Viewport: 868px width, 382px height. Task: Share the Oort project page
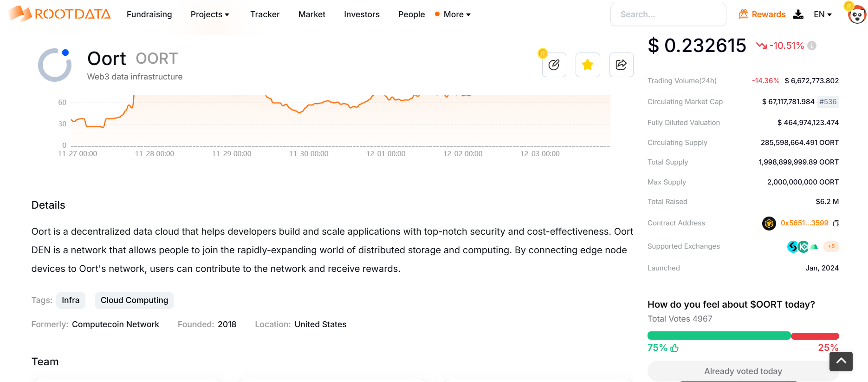pyautogui.click(x=621, y=65)
